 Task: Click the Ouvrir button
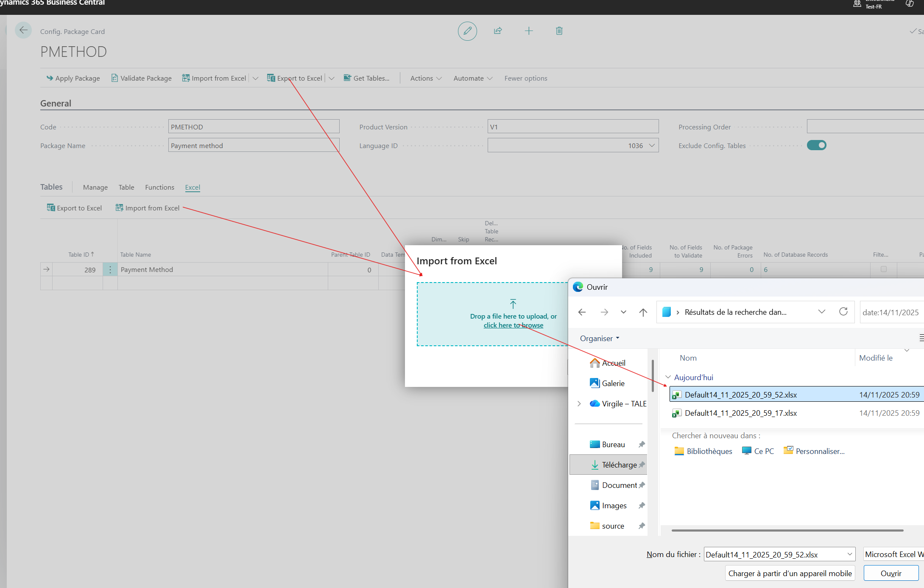[891, 573]
